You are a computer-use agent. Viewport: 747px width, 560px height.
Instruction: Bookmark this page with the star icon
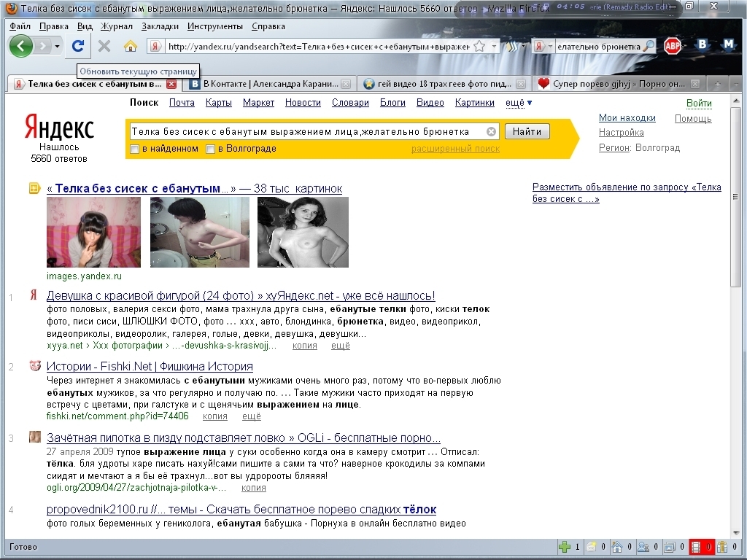(x=479, y=46)
